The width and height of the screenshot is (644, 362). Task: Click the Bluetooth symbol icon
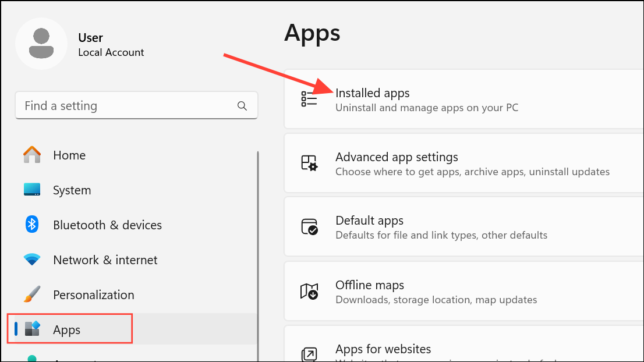[x=32, y=225]
